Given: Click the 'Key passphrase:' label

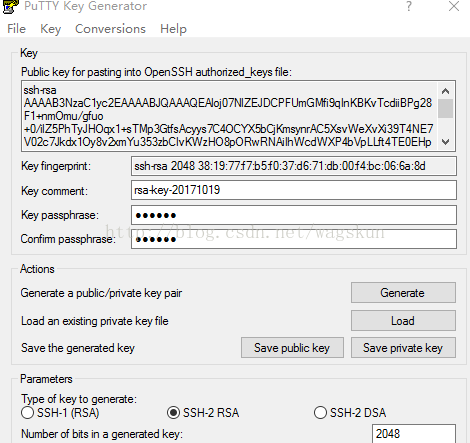Looking at the screenshot, I should coord(60,215).
